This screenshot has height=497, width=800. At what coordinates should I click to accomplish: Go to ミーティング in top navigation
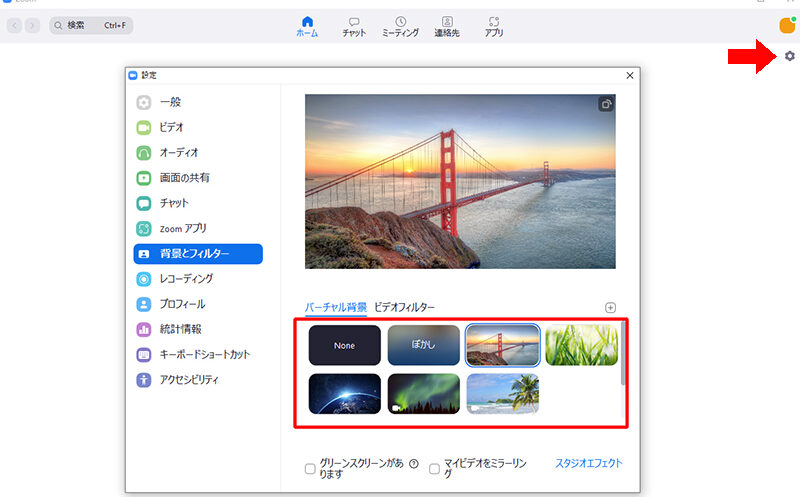[x=401, y=27]
